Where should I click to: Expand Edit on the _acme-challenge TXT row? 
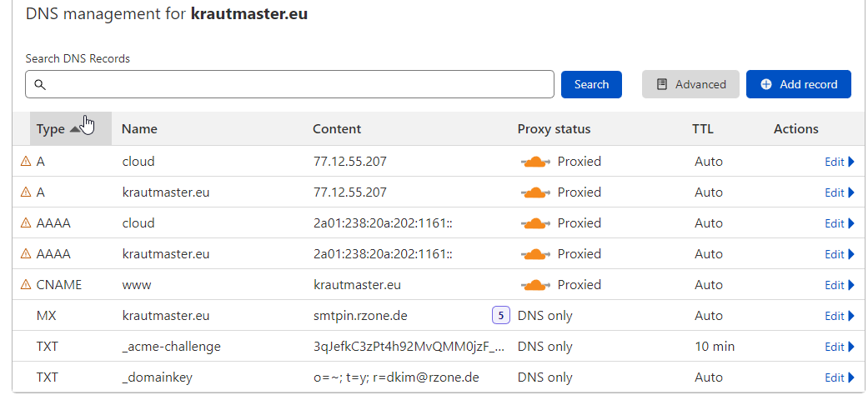(839, 347)
